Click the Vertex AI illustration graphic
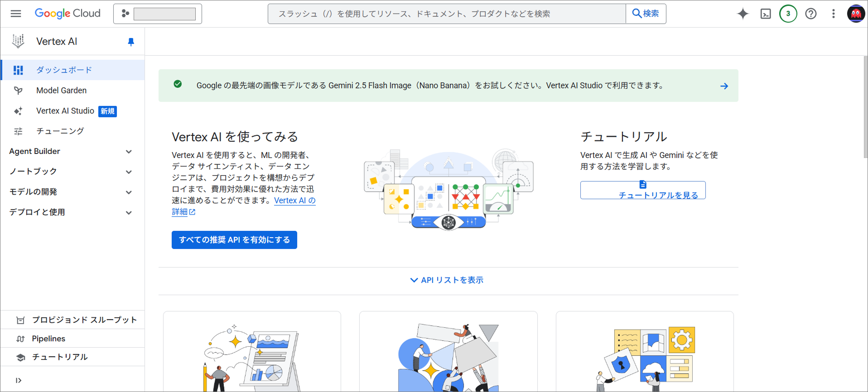 (x=448, y=190)
